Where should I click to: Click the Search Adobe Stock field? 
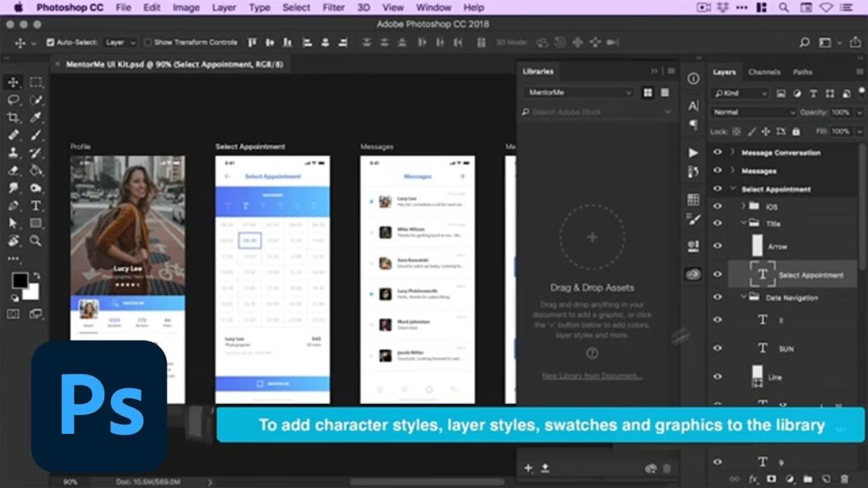[x=593, y=112]
